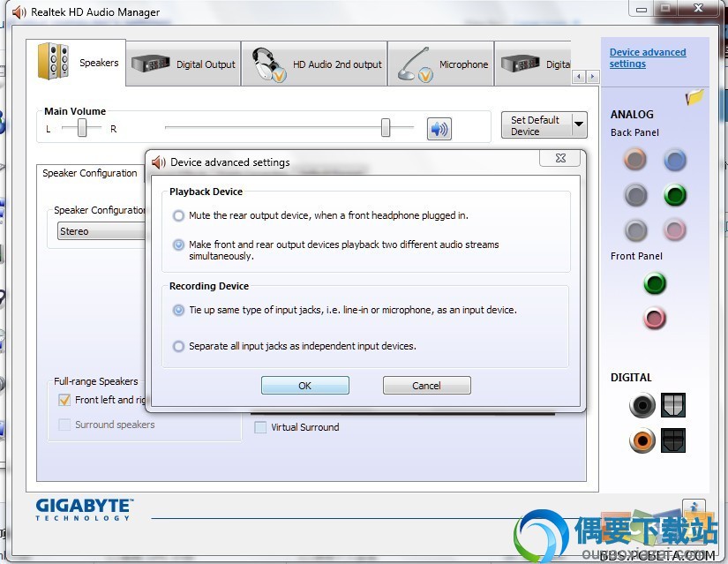
Task: Click the orange coaxial digital jack icon
Action: [x=642, y=440]
